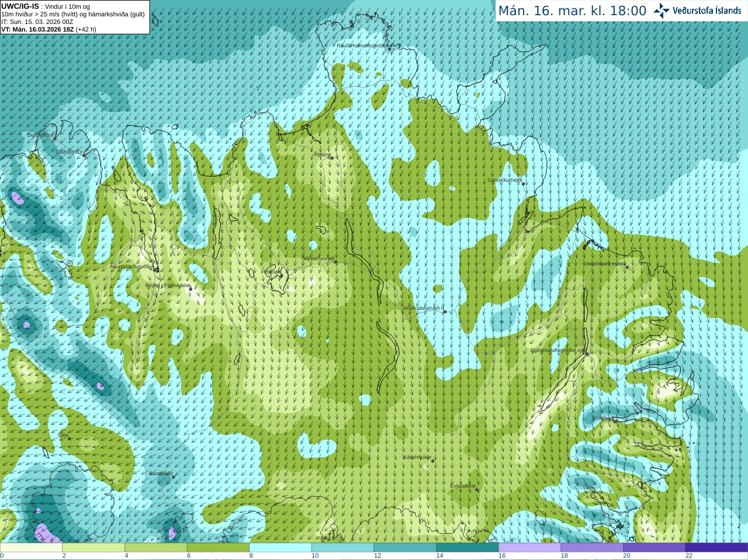Viewport: 748px width, 560px height.
Task: Select the 4–6 m/s green legend swatch
Action: (156, 548)
